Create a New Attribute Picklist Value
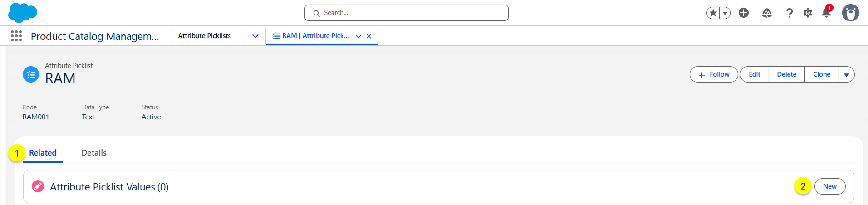Image resolution: width=868 pixels, height=205 pixels. coord(829,186)
